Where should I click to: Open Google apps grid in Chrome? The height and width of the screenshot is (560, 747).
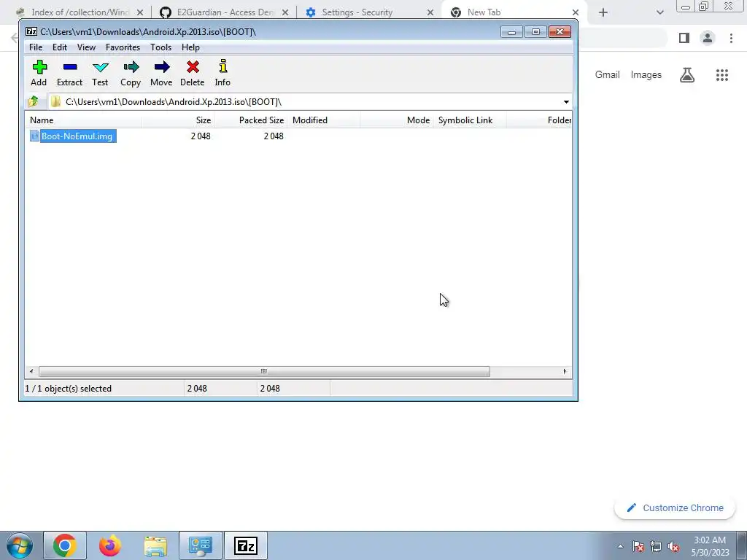[x=721, y=75]
